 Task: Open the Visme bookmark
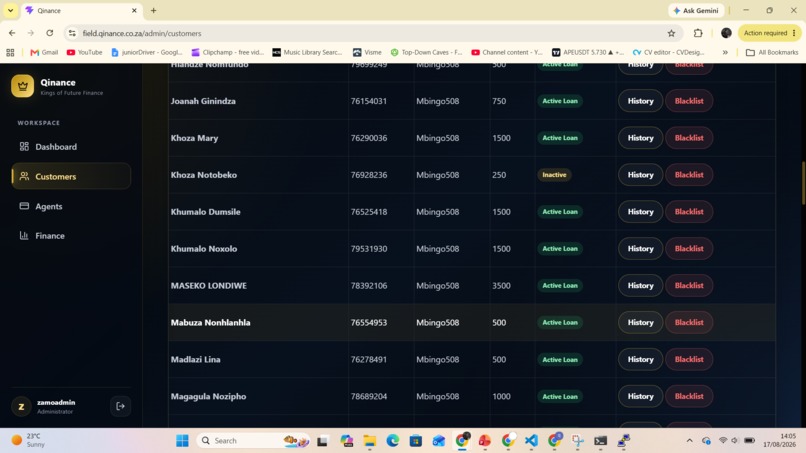pyautogui.click(x=367, y=52)
